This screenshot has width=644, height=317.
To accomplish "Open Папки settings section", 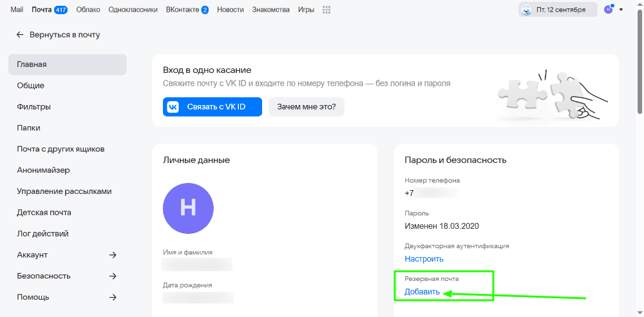I will coord(68,128).
